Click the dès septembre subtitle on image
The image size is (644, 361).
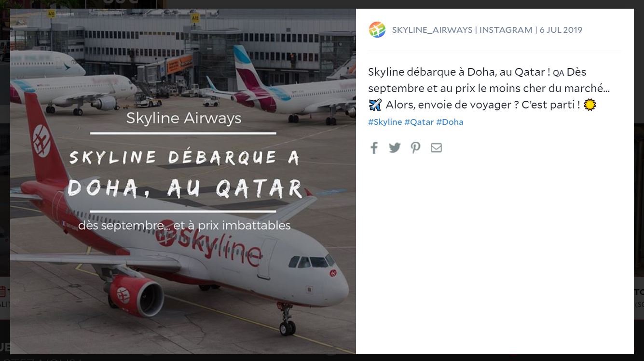pyautogui.click(x=184, y=225)
